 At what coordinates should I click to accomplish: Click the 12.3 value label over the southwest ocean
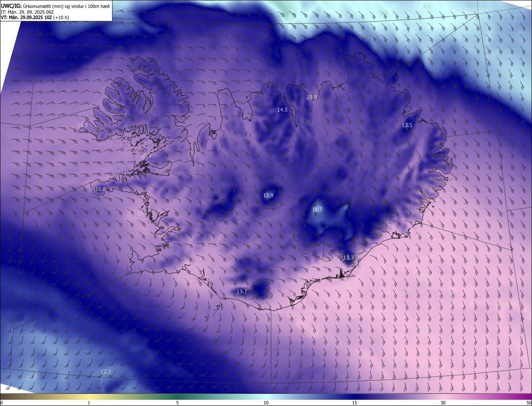tap(106, 372)
